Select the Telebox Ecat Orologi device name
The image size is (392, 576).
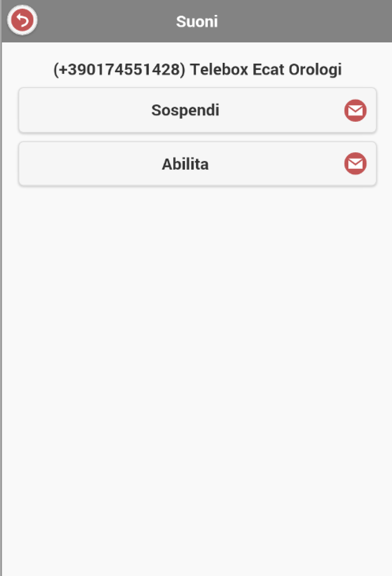click(x=266, y=69)
